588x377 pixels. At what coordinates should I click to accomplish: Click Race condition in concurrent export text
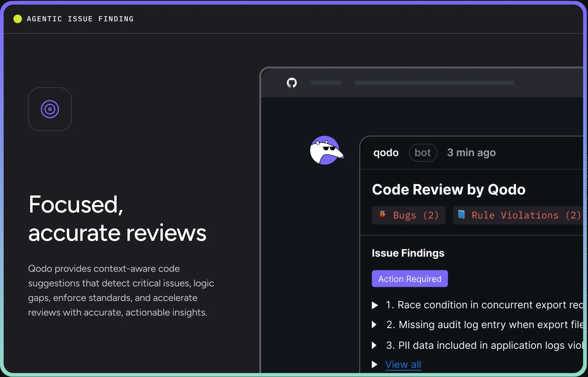(x=485, y=305)
